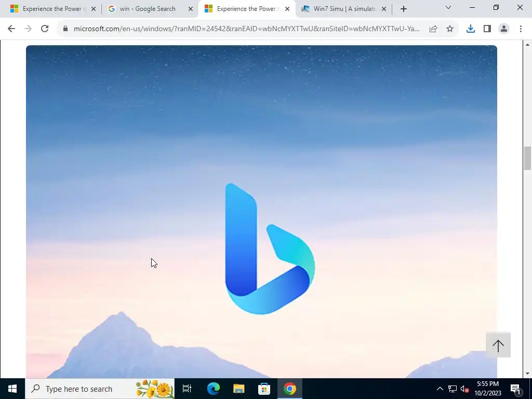Open Chrome profile avatar
Screen dimensions: 532x399
[504, 29]
